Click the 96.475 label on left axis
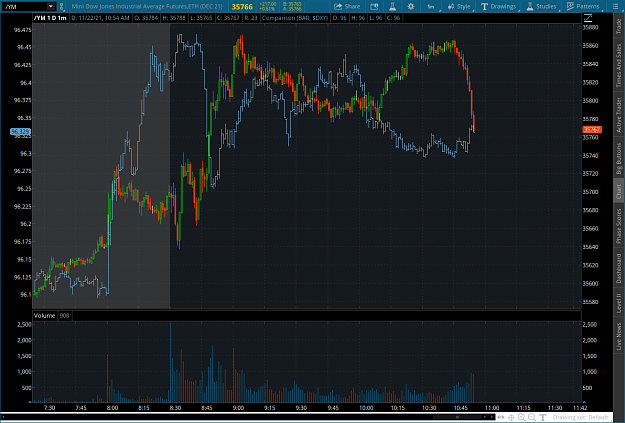This screenshot has height=423, width=625. [x=22, y=30]
